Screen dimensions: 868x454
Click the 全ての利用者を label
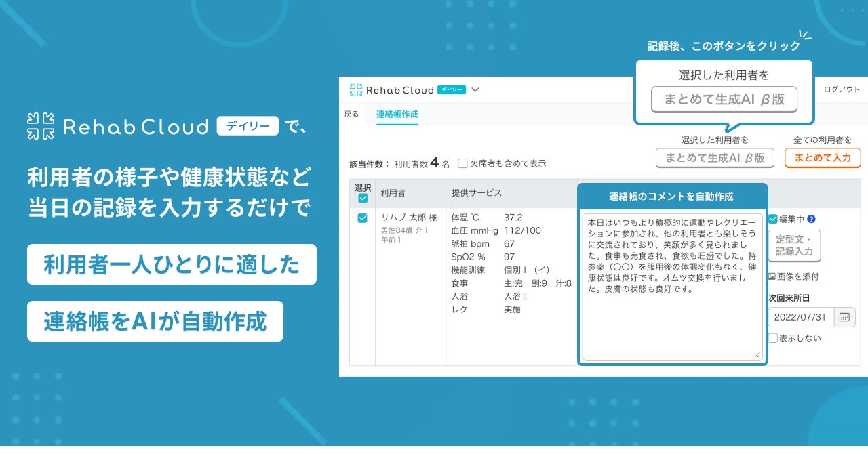(823, 140)
